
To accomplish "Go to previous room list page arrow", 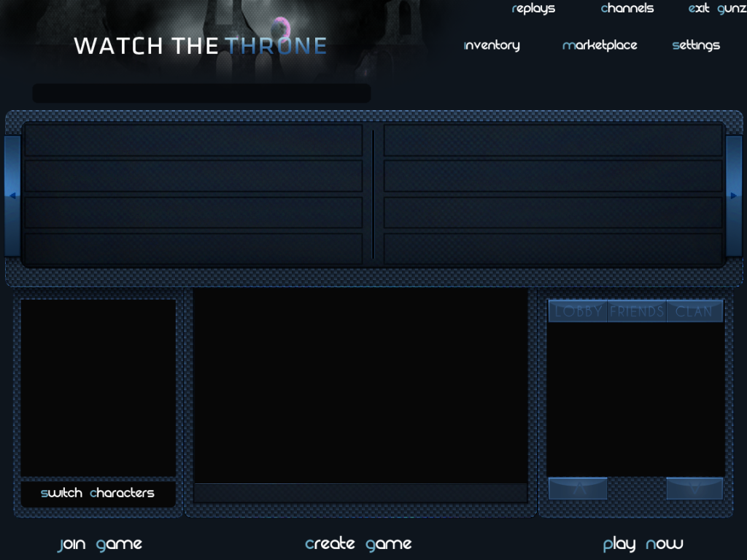I will point(12,195).
